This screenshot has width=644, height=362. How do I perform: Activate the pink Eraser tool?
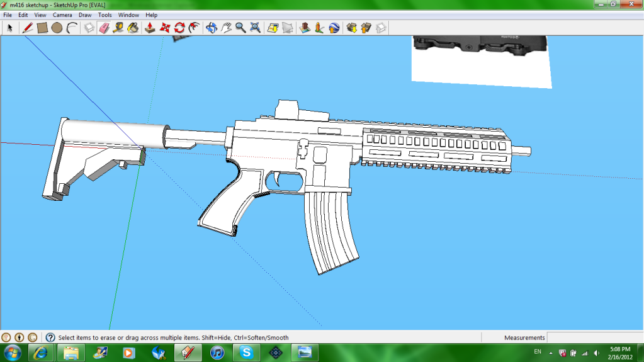pos(104,28)
